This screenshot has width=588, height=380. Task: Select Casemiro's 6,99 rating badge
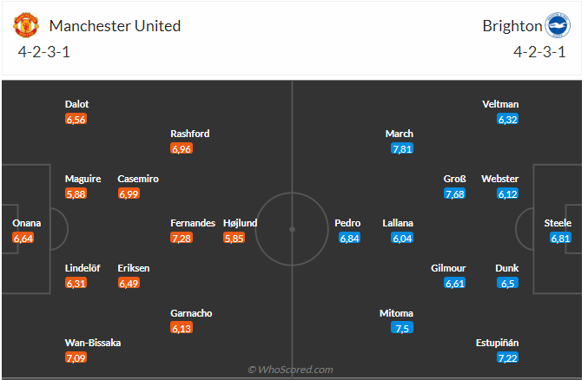(x=129, y=193)
